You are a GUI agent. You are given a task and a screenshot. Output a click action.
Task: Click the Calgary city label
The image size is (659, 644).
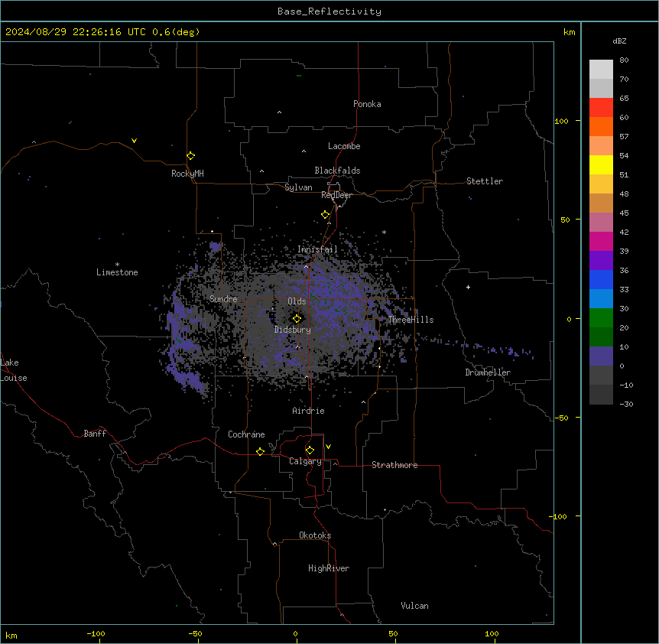coord(305,461)
